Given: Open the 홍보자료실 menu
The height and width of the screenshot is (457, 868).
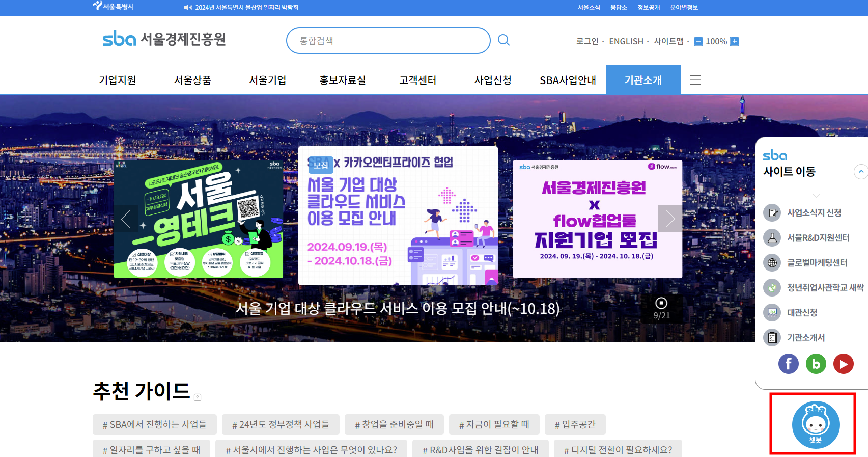Looking at the screenshot, I should 343,80.
